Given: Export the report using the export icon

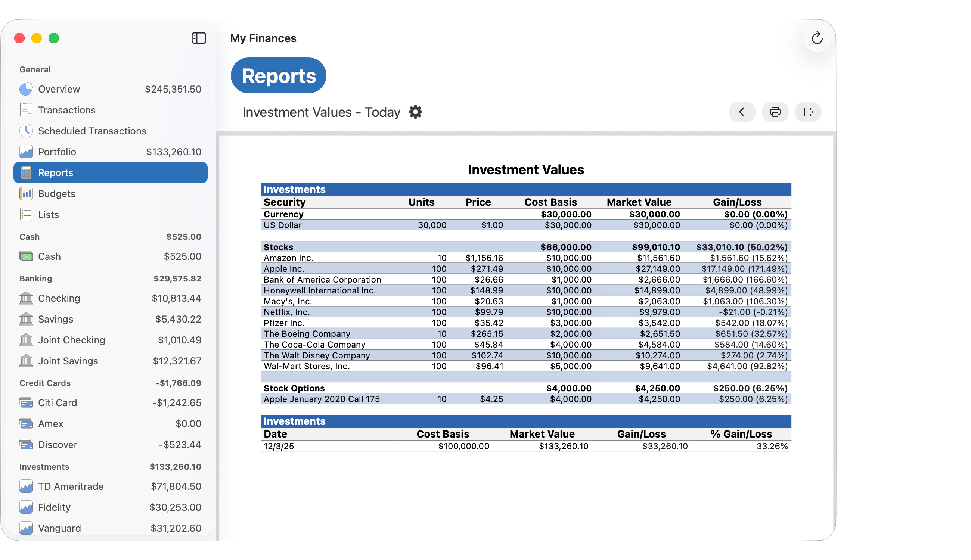Looking at the screenshot, I should click(x=808, y=112).
